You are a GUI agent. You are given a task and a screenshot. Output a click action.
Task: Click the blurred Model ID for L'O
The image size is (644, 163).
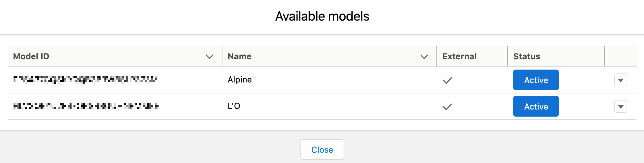tap(86, 106)
